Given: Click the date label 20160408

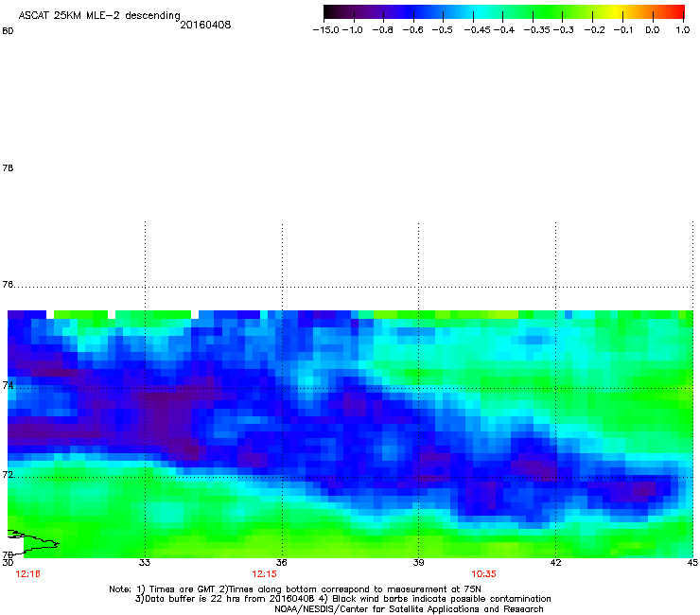Looking at the screenshot, I should tap(205, 25).
